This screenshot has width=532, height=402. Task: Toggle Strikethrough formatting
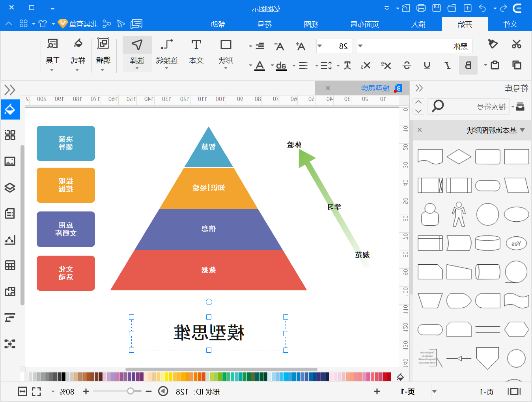pos(407,65)
